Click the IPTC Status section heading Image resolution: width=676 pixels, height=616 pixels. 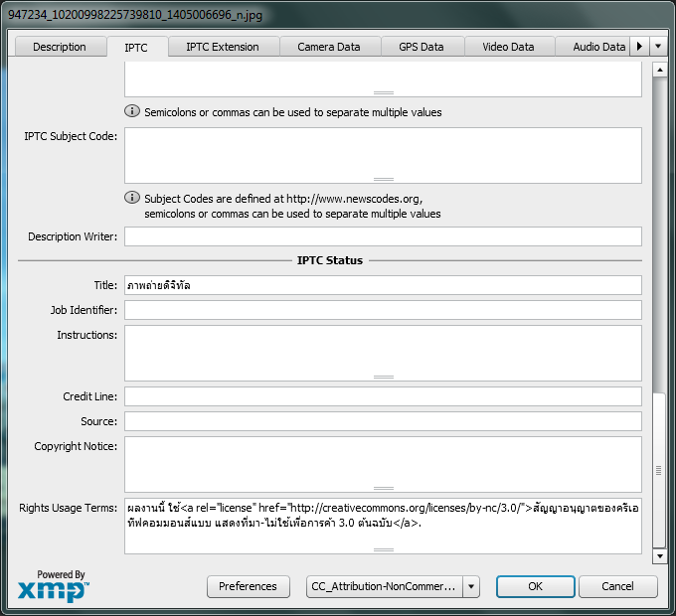[330, 260]
